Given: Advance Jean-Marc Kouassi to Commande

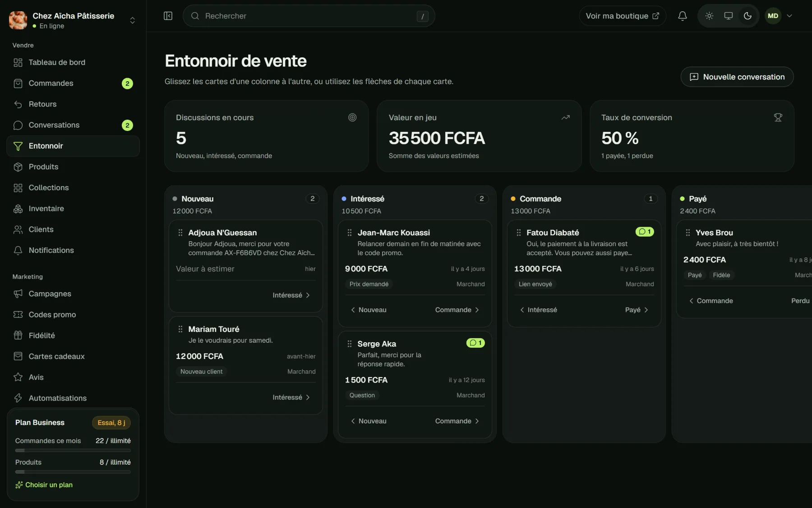Looking at the screenshot, I should (x=457, y=310).
